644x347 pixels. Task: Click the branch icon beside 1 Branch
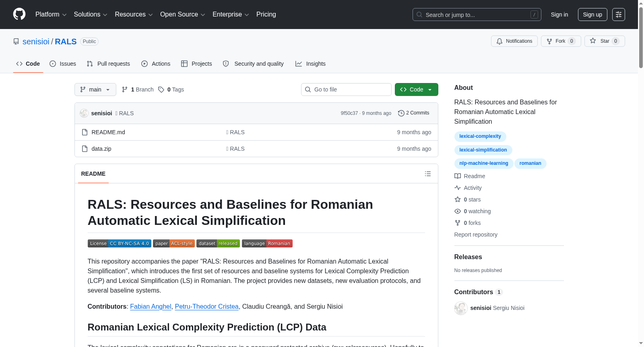coord(125,89)
